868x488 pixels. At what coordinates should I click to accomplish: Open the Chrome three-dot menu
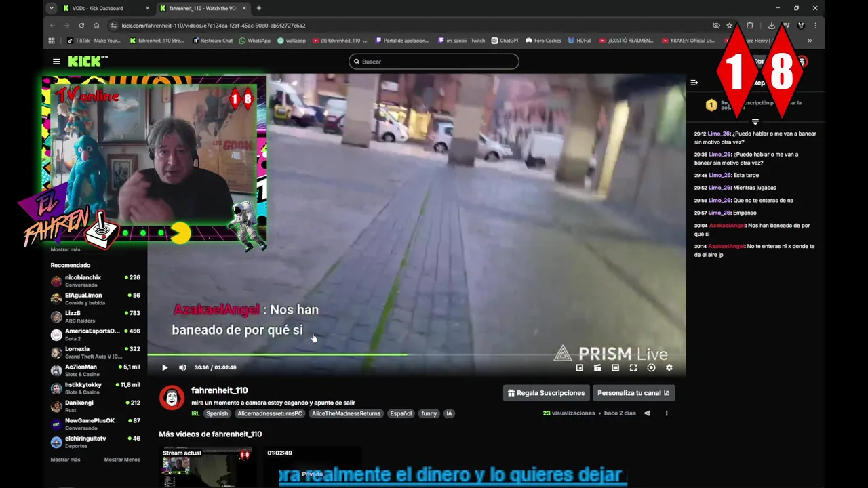click(x=815, y=26)
